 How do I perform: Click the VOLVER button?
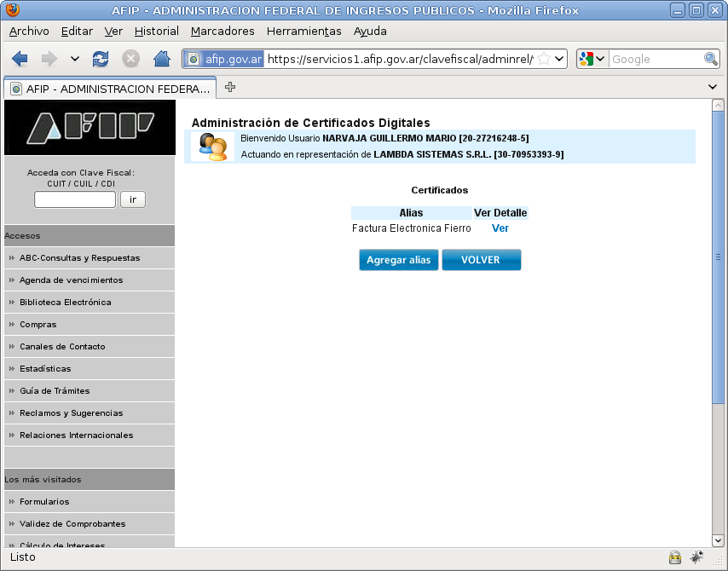click(x=481, y=260)
